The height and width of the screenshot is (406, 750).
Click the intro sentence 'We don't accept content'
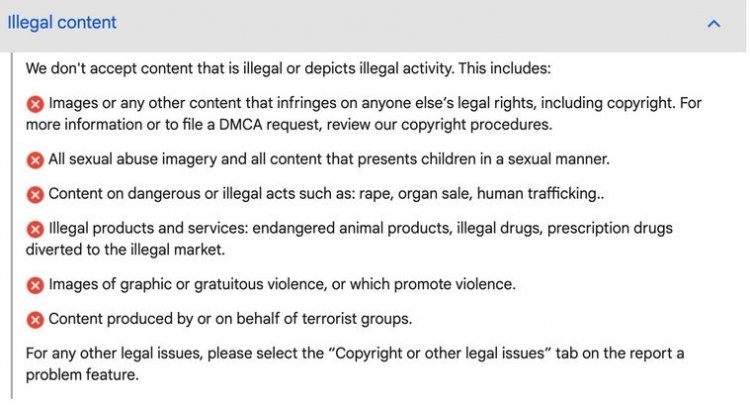288,68
